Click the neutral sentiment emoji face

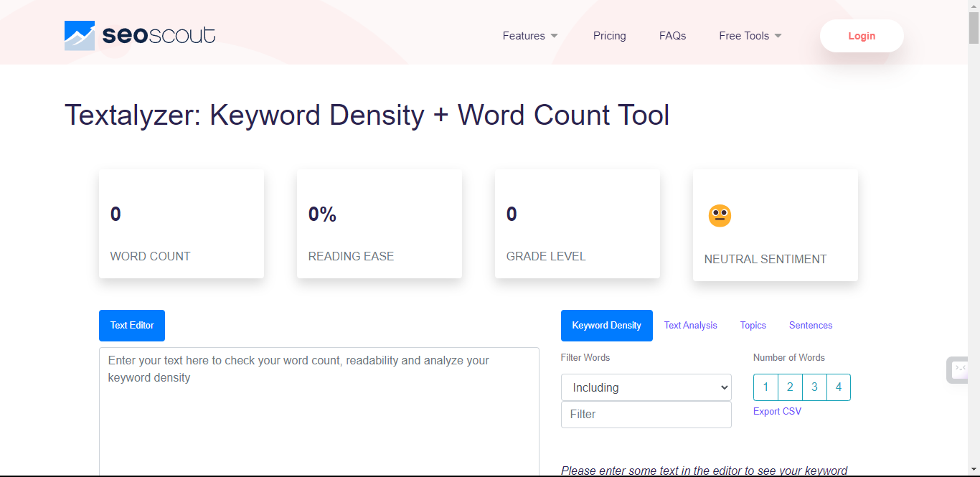[x=720, y=216]
